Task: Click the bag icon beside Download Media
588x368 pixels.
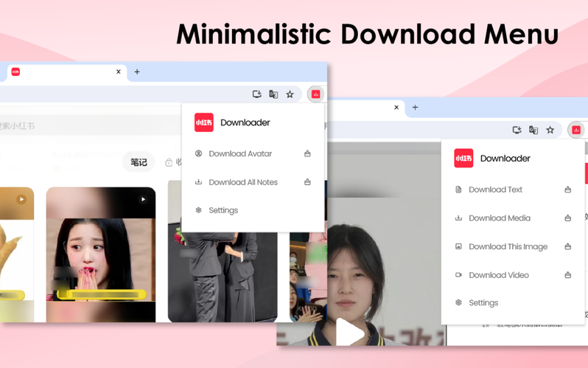Action: (x=568, y=218)
